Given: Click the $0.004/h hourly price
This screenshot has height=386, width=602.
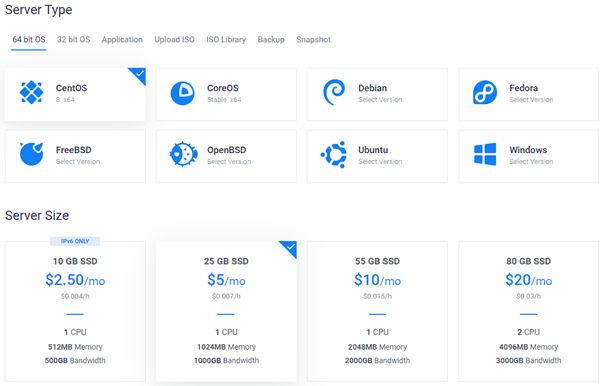Looking at the screenshot, I should pyautogui.click(x=75, y=296).
